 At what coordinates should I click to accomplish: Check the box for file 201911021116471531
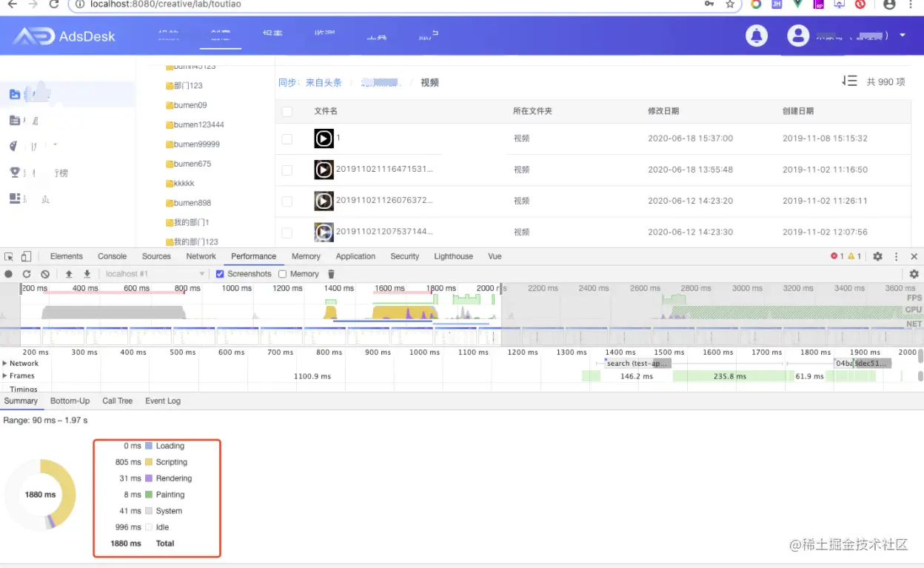tap(287, 170)
